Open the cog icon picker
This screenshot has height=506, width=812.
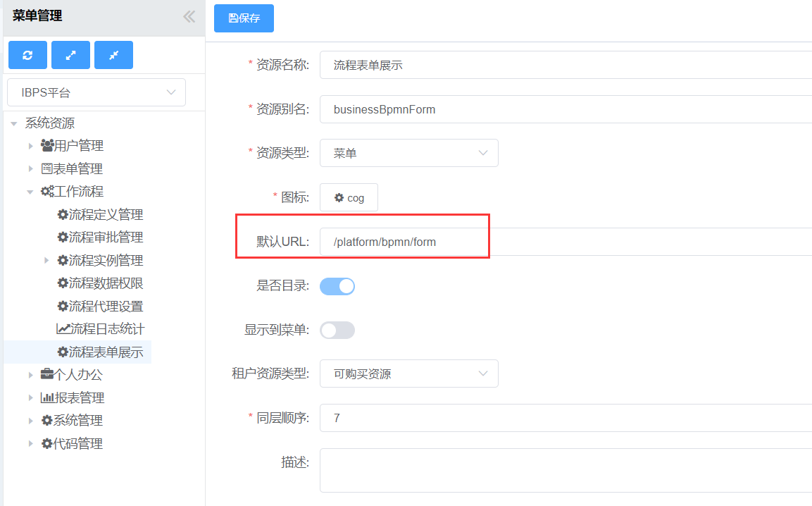(x=349, y=198)
